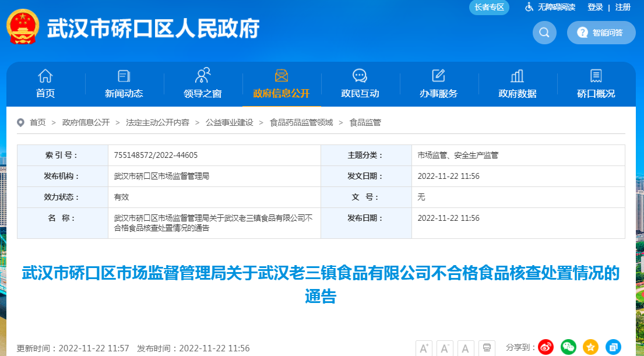Switch to 长者专区 elder mode
The image size is (644, 356).
(x=489, y=8)
